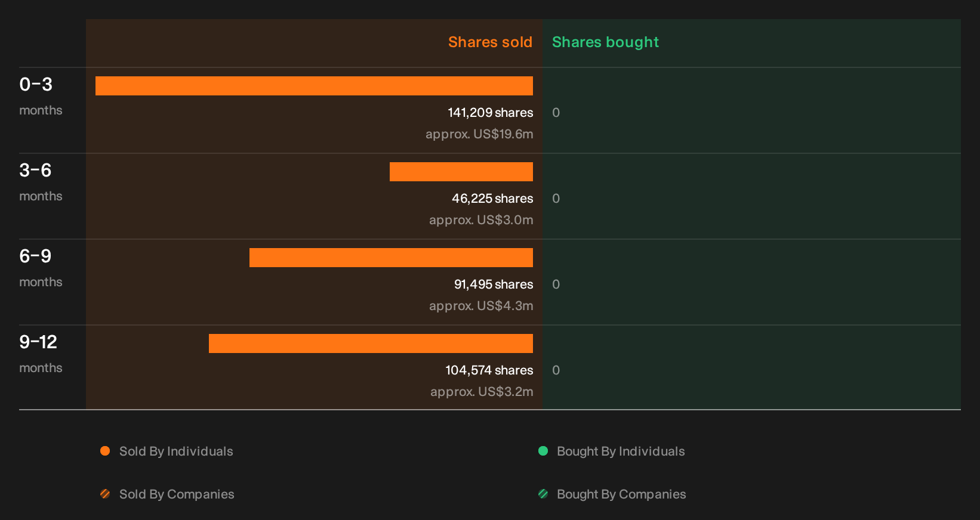Click the bought 0 in 6-9 months row
The height and width of the screenshot is (520, 980).
556,284
